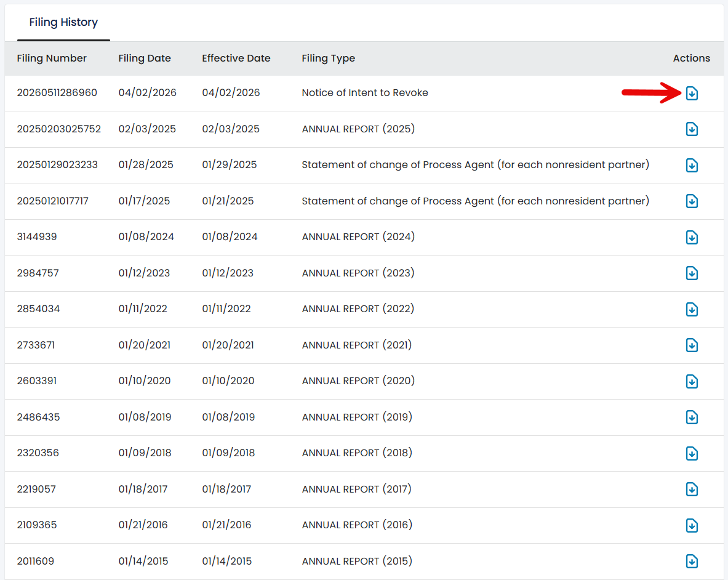Click Process Agent statement effective 01/29/2025
Image resolution: width=728 pixels, height=580 pixels.
(x=476, y=164)
